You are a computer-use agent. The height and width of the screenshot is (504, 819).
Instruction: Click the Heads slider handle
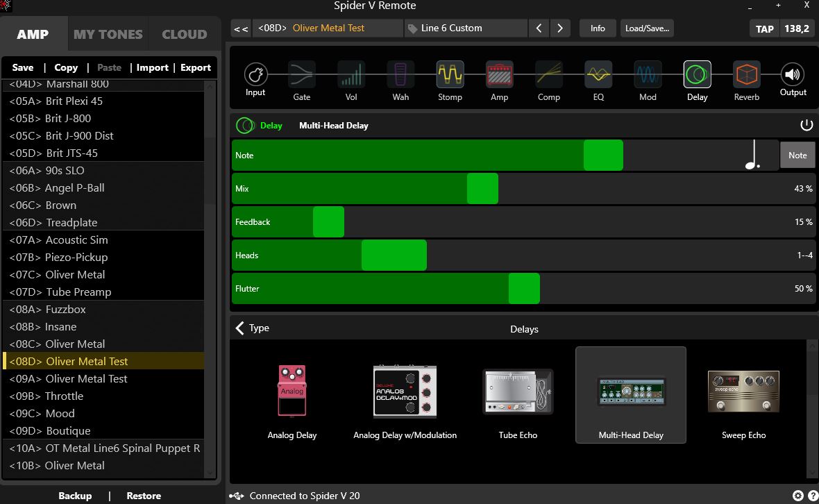pyautogui.click(x=394, y=255)
